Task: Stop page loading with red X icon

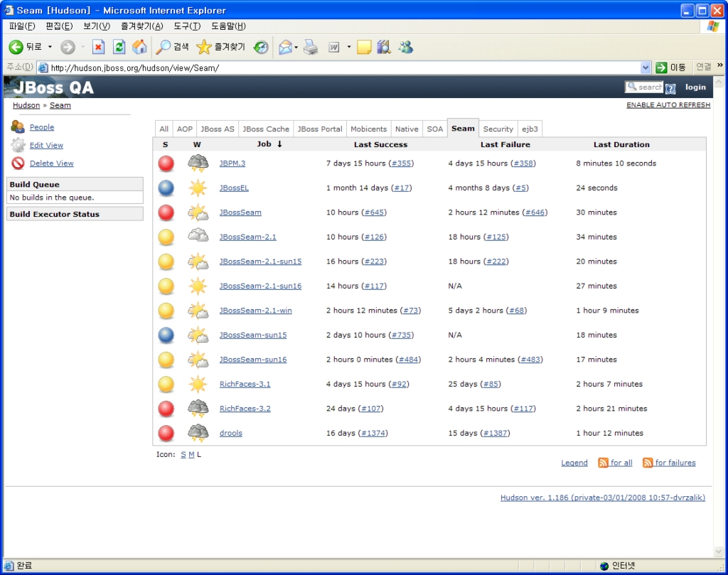Action: click(98, 46)
